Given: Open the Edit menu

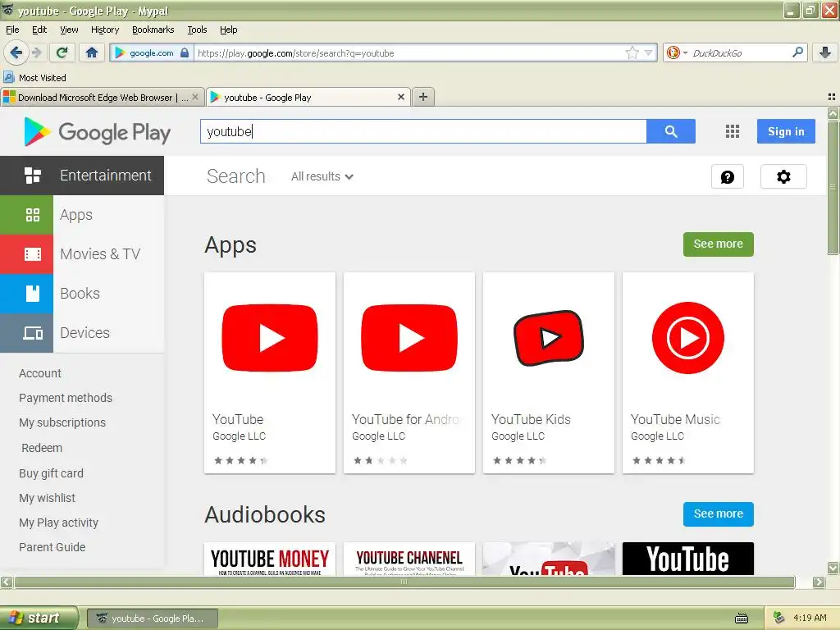Looking at the screenshot, I should (x=39, y=30).
